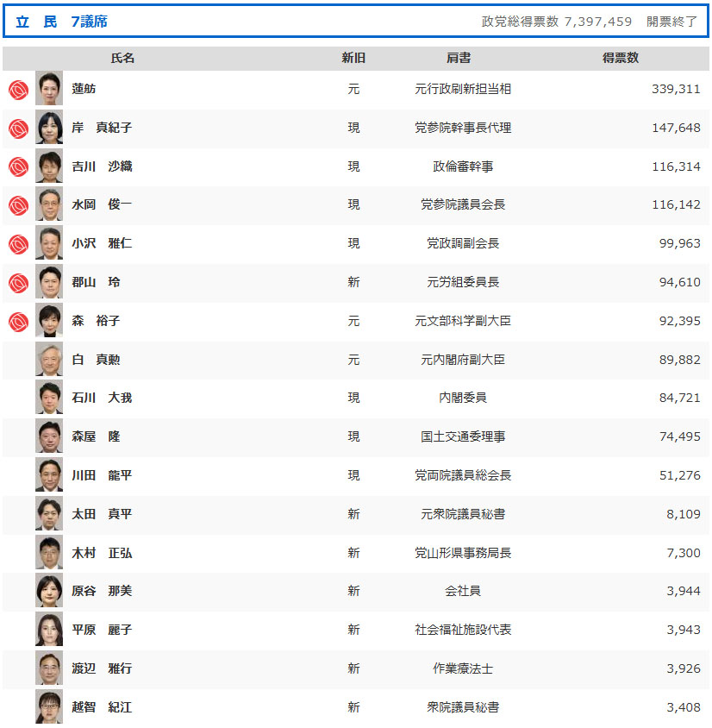This screenshot has height=728, width=712.
Task: Click the name 森 裕子
Action: click(96, 321)
